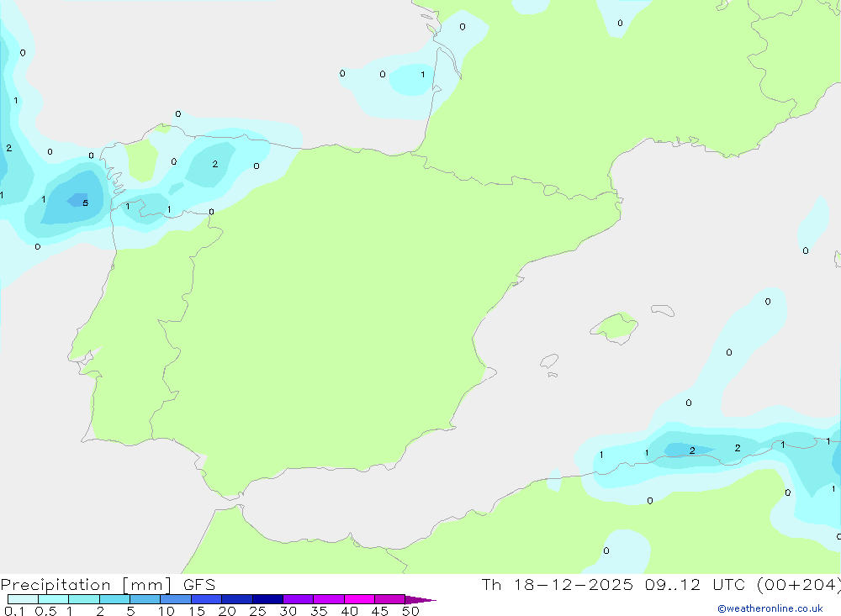Viewport: 841px width, 616px height.
Task: Pick the 5–10 mm legend color swatch
Action: (145, 599)
